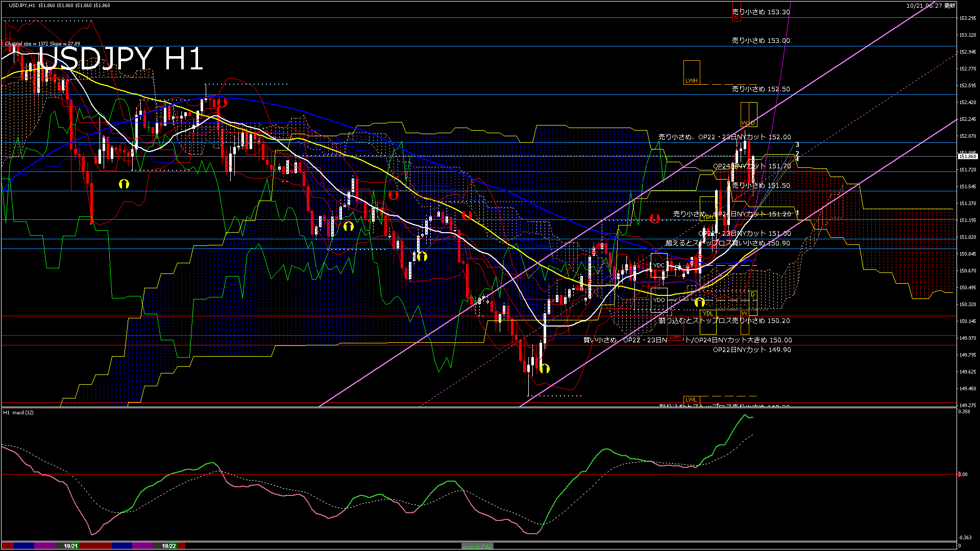
Task: Click the 売り小さめ 152.50 line label
Action: (x=761, y=89)
